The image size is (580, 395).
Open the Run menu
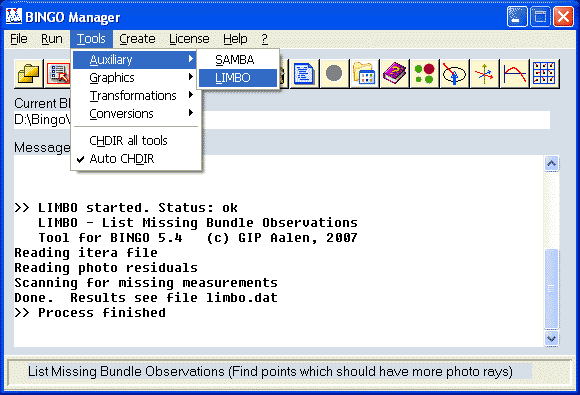coord(51,39)
